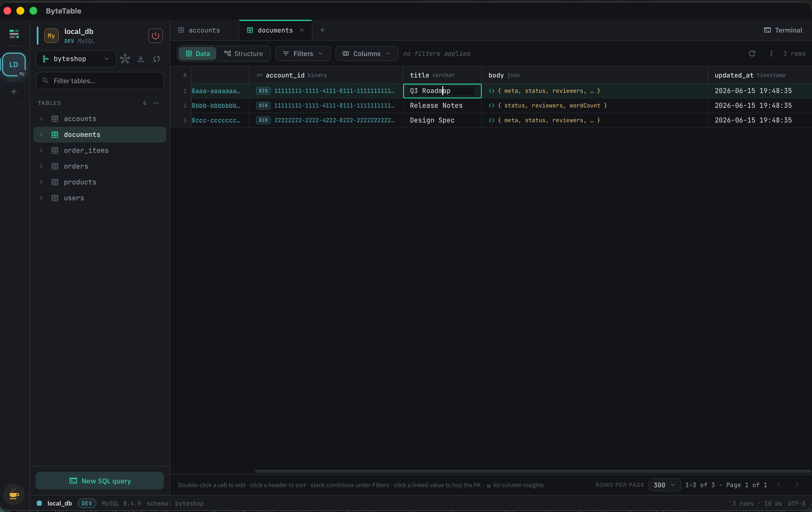Click the 22222222-2222 account_id linked value
Viewport: 812px width, 512px height.
pyautogui.click(x=334, y=120)
